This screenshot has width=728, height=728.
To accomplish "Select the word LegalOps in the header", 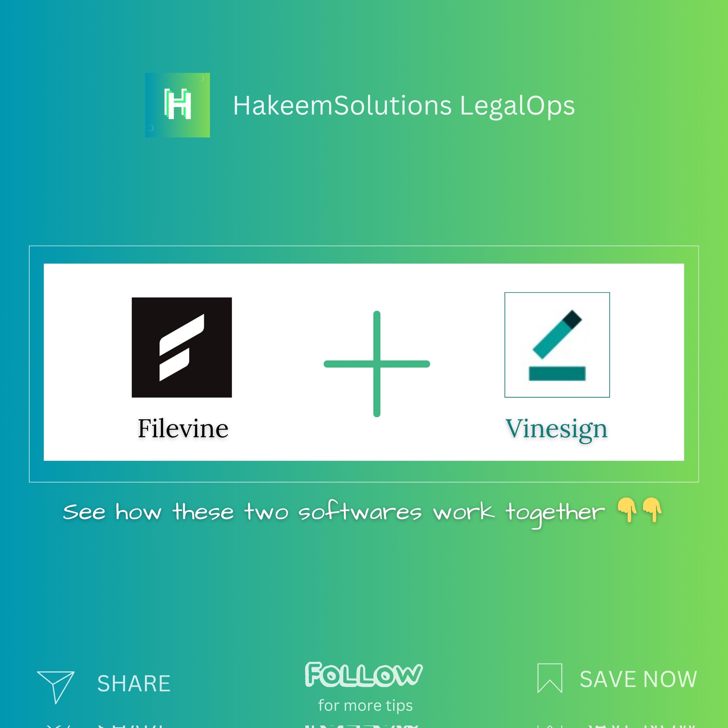I will click(517, 106).
